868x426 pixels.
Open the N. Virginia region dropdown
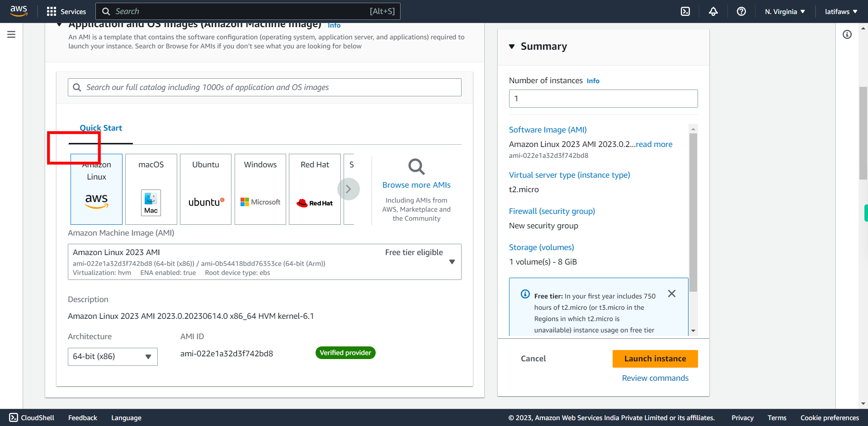point(785,11)
